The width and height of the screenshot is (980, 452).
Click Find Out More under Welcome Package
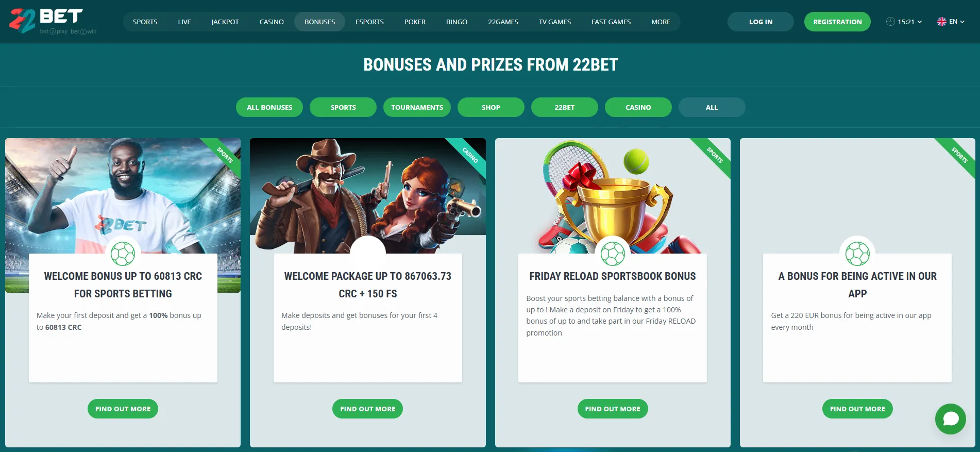(367, 409)
